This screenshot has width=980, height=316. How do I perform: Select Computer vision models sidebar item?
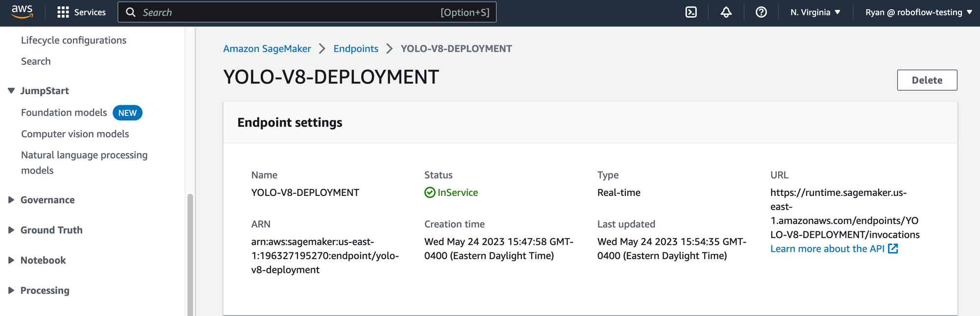point(75,134)
